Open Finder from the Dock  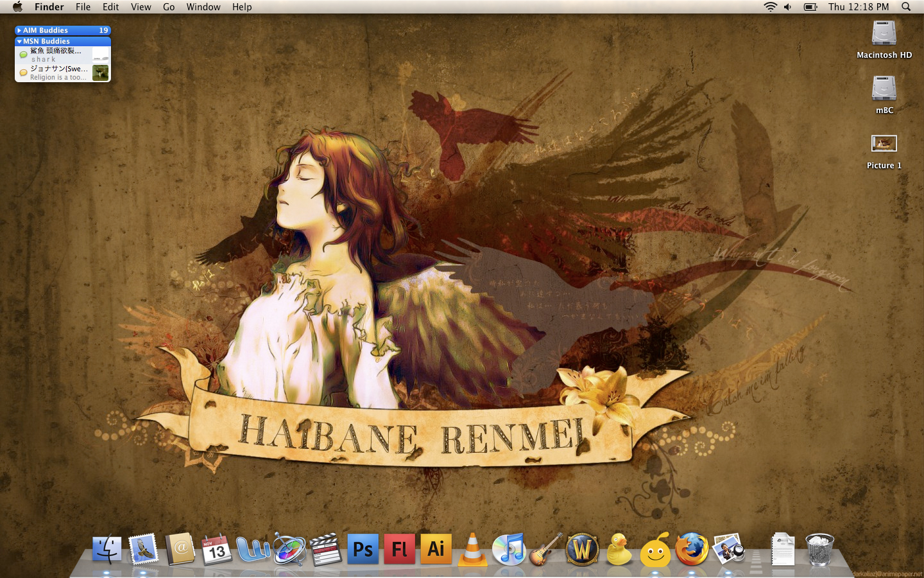point(107,550)
